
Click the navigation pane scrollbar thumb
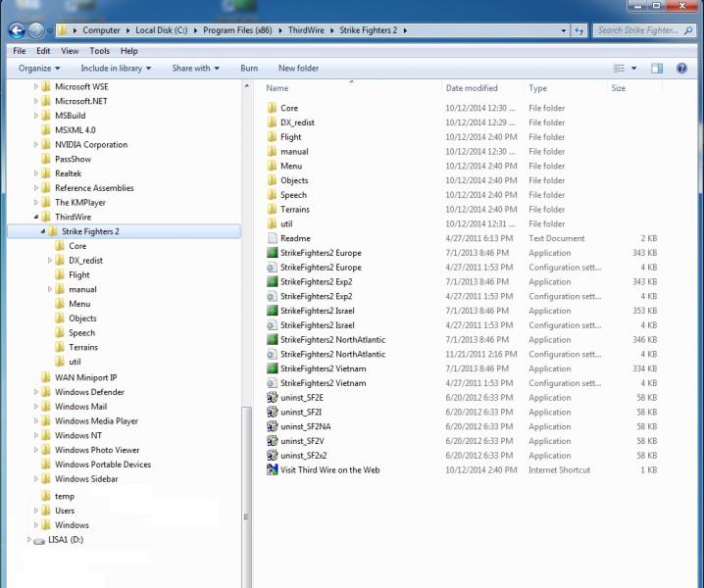pos(246,497)
